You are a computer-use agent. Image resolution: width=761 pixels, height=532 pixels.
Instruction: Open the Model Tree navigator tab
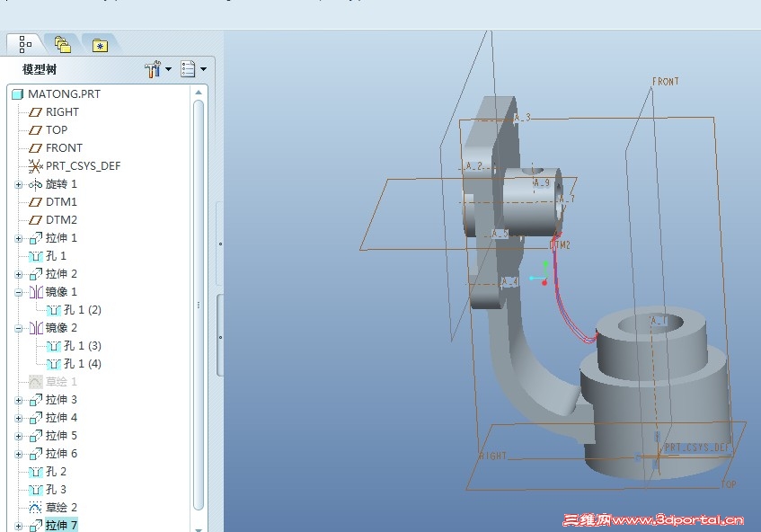(25, 44)
